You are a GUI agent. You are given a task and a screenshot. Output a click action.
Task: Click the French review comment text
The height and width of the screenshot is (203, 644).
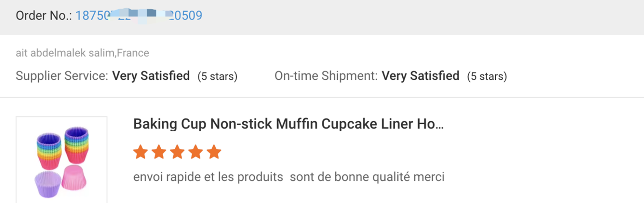tap(288, 177)
